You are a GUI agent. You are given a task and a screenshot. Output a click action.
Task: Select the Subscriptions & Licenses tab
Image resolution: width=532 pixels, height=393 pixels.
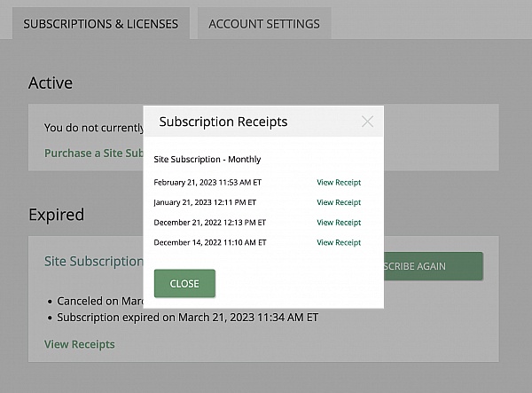101,24
